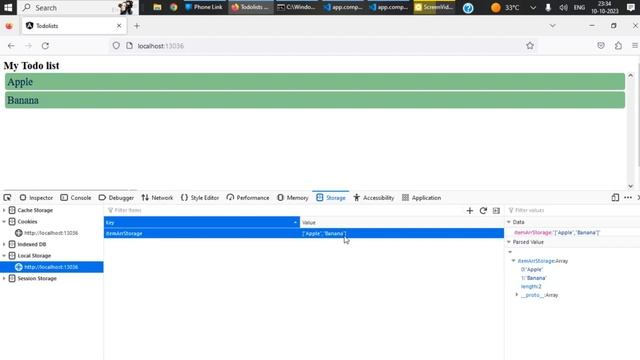
Task: Click the Banana todo item
Action: 315,100
